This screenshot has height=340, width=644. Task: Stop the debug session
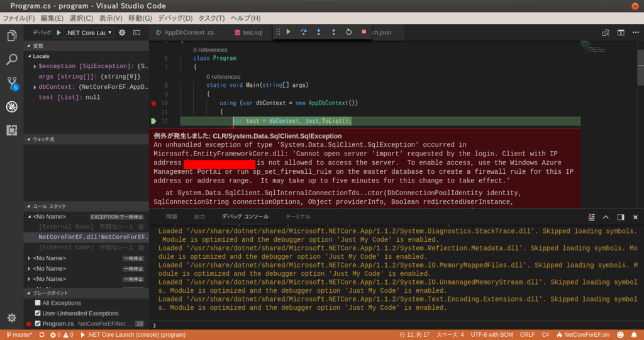(364, 32)
